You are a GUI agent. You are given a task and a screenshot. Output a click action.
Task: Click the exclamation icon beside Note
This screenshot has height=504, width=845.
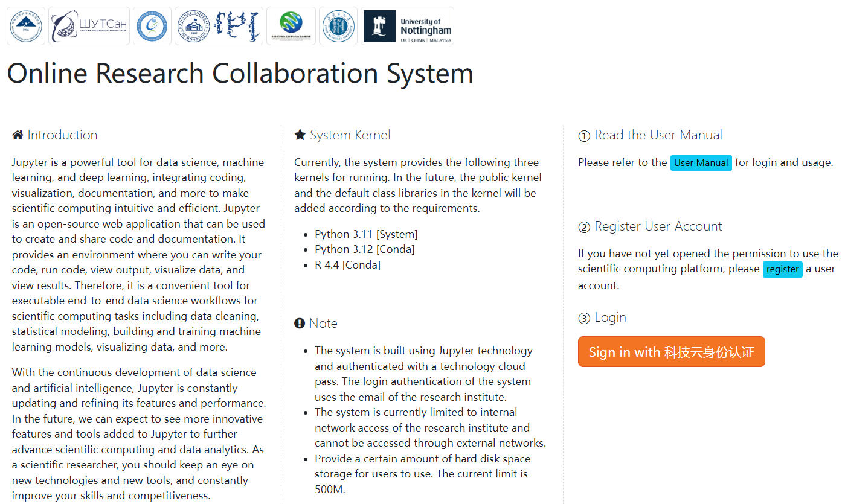(x=300, y=322)
